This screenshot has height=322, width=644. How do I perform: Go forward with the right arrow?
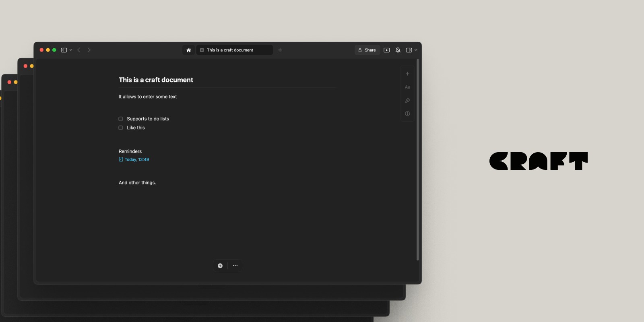pyautogui.click(x=89, y=50)
